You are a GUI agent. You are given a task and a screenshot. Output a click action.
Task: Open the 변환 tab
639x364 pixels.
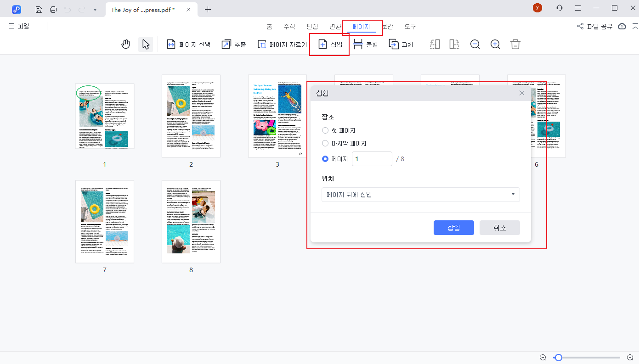335,27
